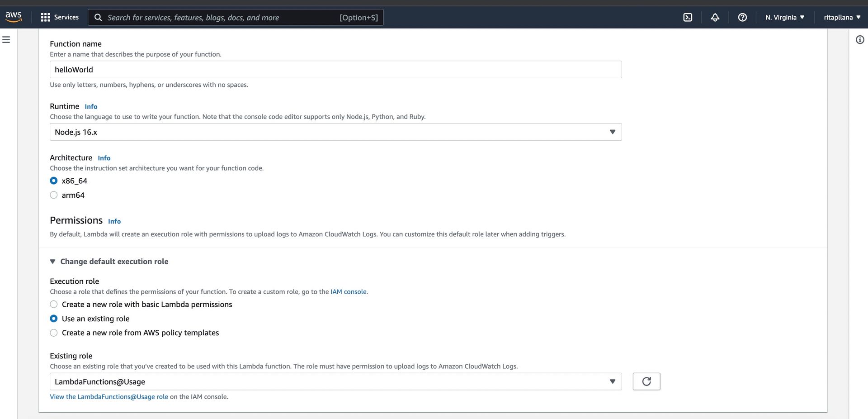Screen dimensions: 868x419
Task: Click the Architecture Info link
Action: tap(104, 158)
